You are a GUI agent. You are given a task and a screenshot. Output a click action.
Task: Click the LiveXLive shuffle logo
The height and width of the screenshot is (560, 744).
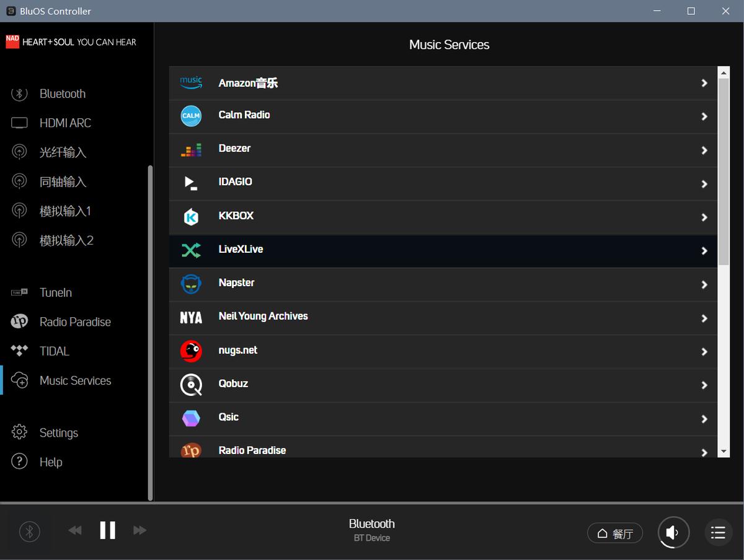click(191, 250)
